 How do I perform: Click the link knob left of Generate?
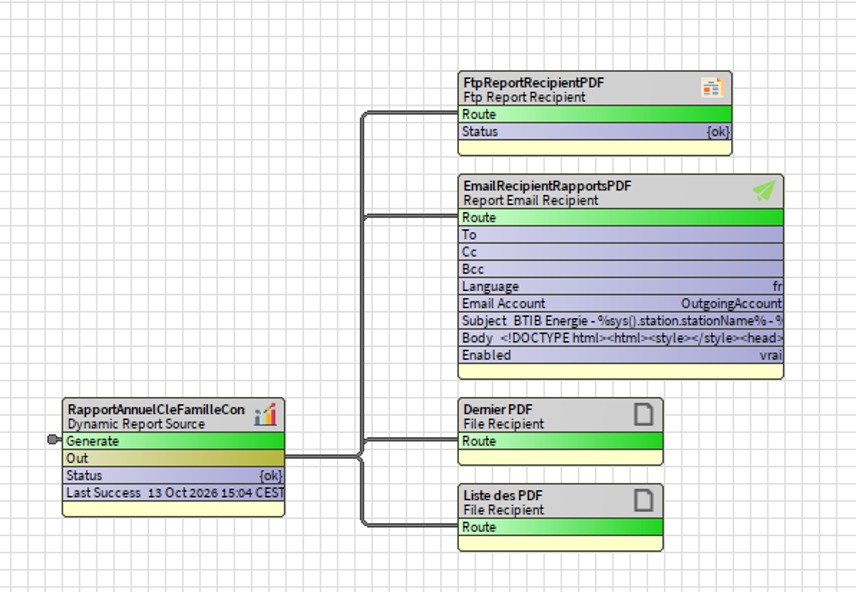[x=54, y=439]
